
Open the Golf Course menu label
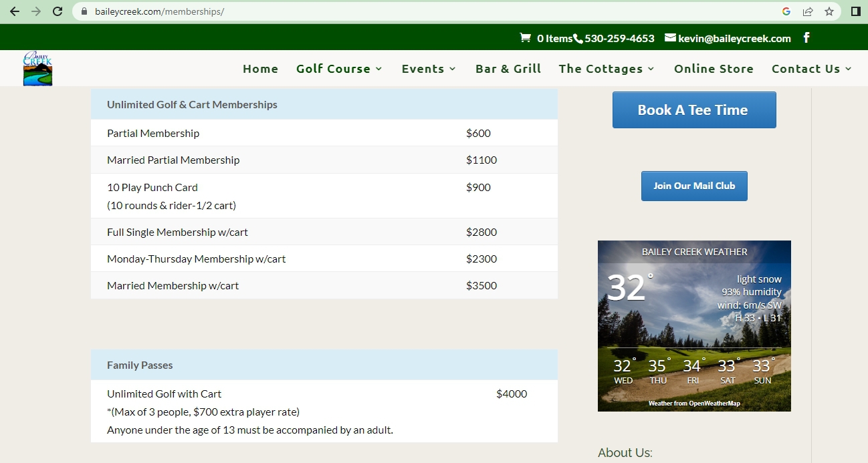[333, 69]
